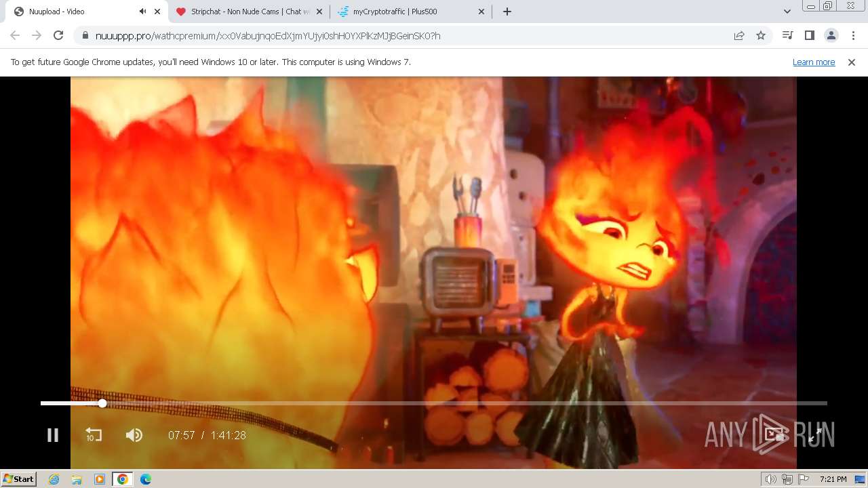Restore down the Chrome window

827,6
